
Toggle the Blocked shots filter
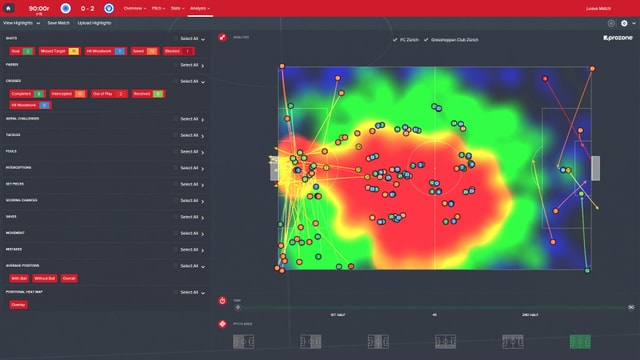coord(178,51)
